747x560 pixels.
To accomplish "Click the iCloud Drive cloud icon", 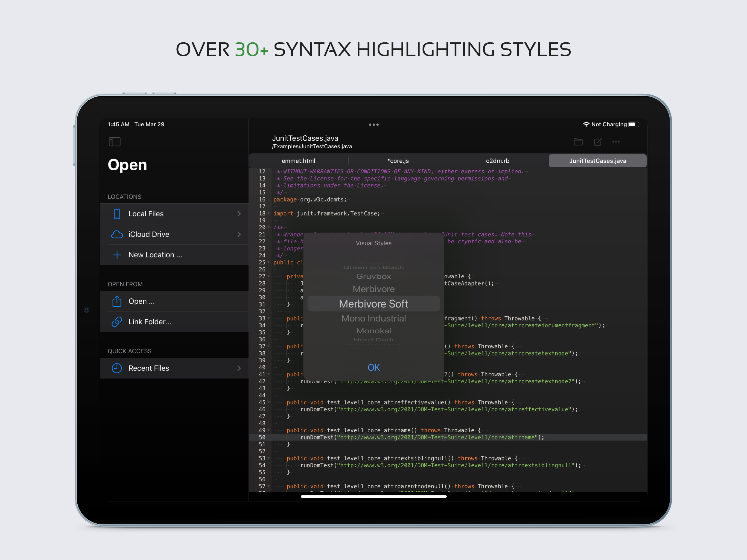I will tap(117, 234).
